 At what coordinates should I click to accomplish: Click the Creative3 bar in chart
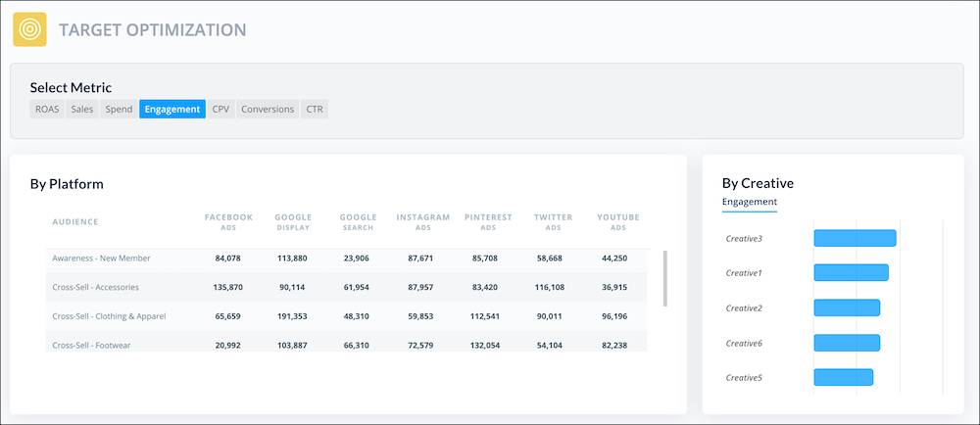(x=855, y=238)
